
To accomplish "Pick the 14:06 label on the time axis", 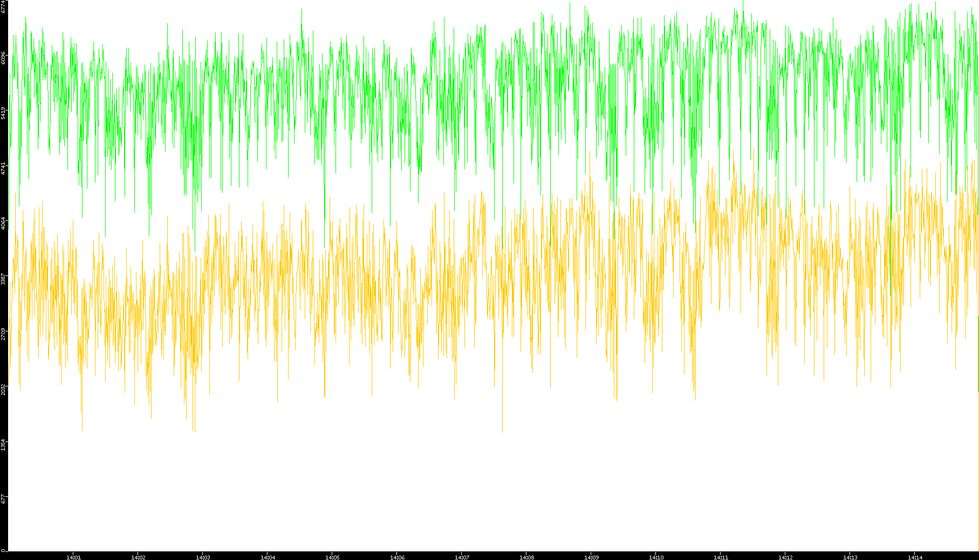I will (x=397, y=557).
